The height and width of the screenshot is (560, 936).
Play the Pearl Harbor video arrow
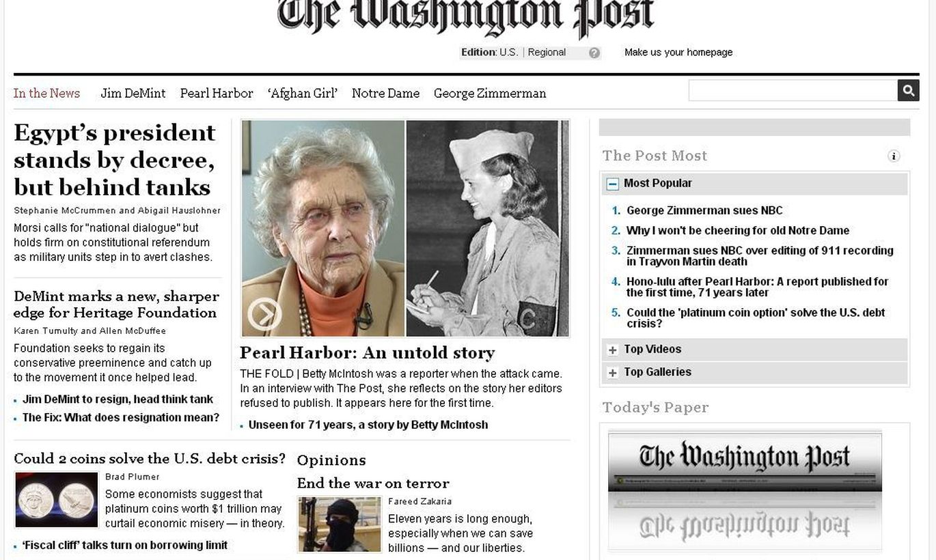click(x=264, y=314)
